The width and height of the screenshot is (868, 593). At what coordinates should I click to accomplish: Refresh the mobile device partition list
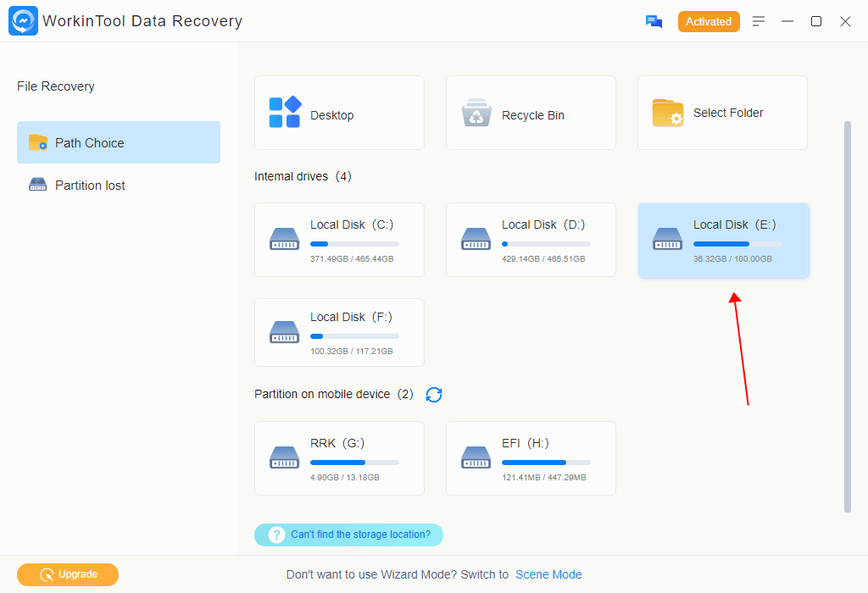[x=434, y=395]
